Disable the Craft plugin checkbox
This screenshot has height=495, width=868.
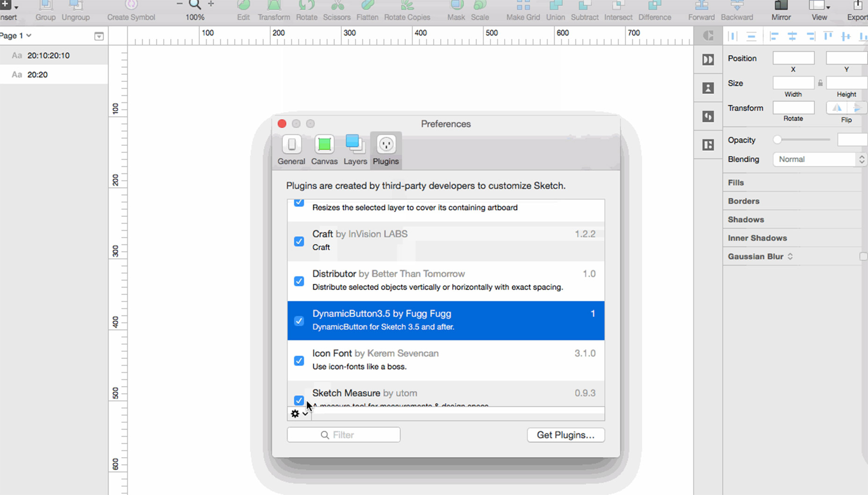point(299,241)
